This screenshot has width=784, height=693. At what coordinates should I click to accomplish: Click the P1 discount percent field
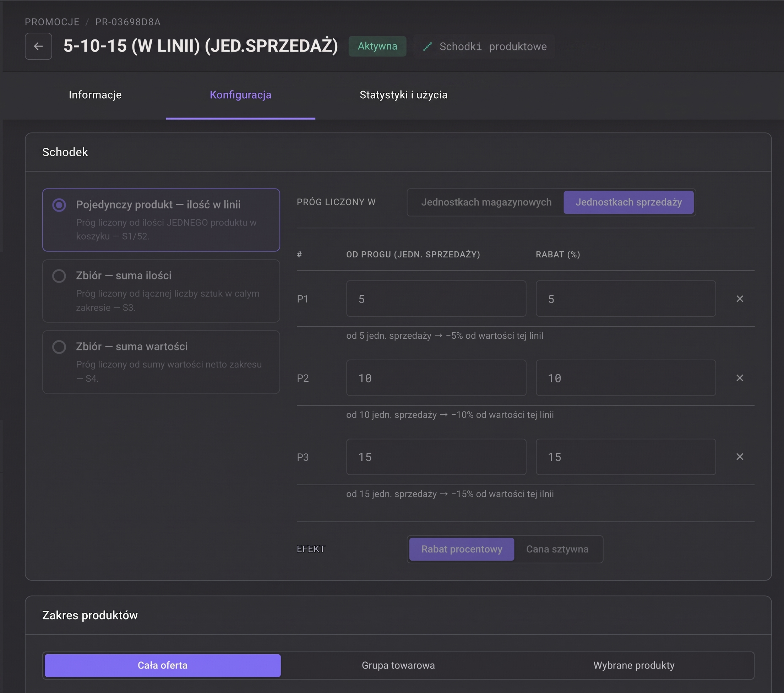[x=626, y=299]
